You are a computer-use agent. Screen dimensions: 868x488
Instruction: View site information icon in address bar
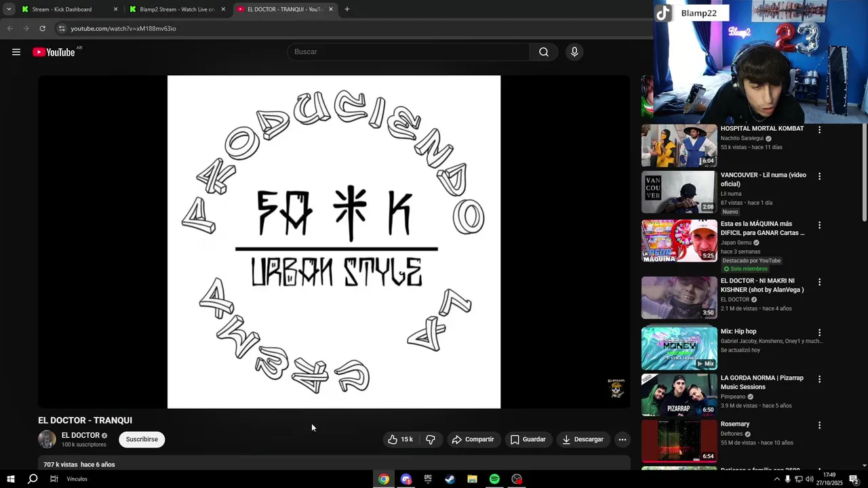pos(62,28)
